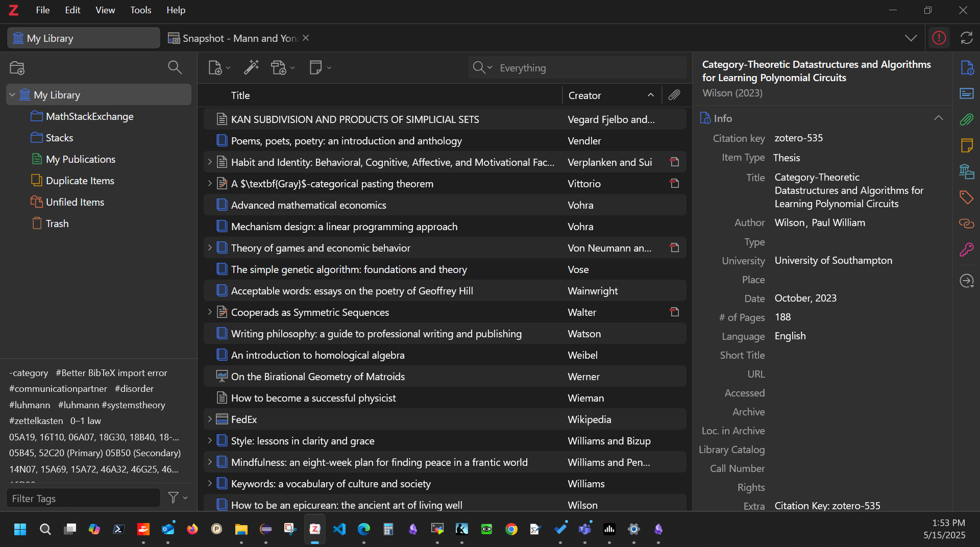Expand the Cooperads as Symmetric Sequences item
980x547 pixels.
[209, 312]
